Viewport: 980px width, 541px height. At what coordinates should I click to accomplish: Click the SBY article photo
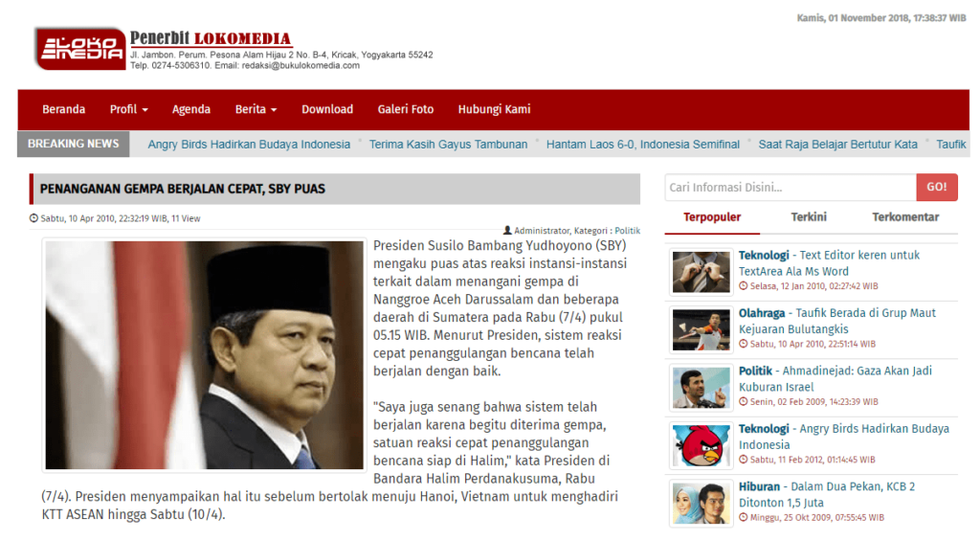[x=204, y=354]
